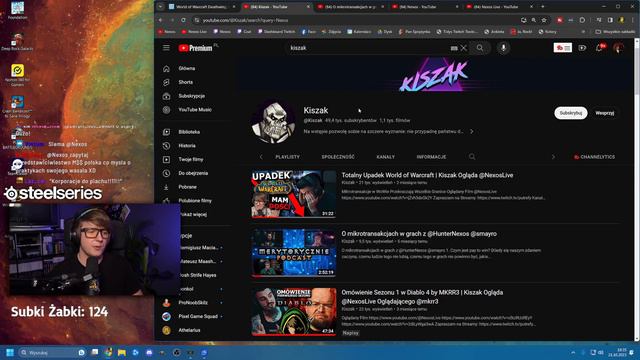Switch to the O mikrotransakcjach browser tab
This screenshot has height=360, width=640.
(x=351, y=7)
